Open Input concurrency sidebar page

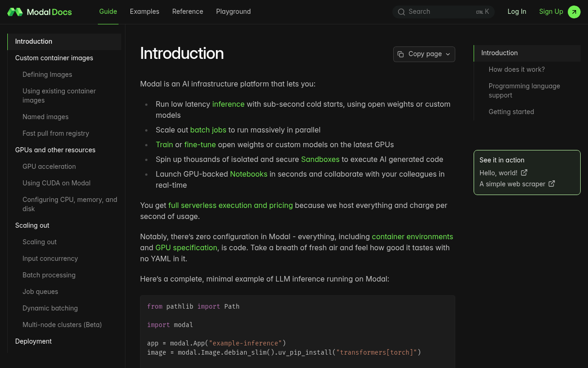tap(50, 259)
